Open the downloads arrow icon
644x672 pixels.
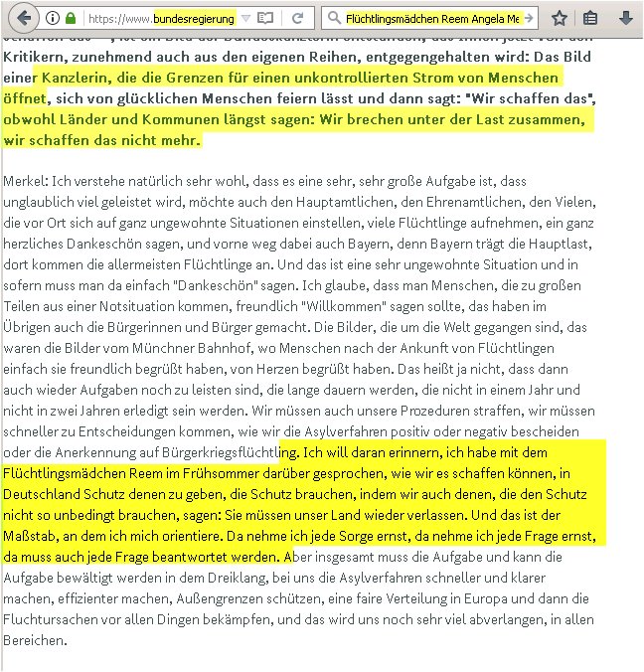pyautogui.click(x=626, y=19)
